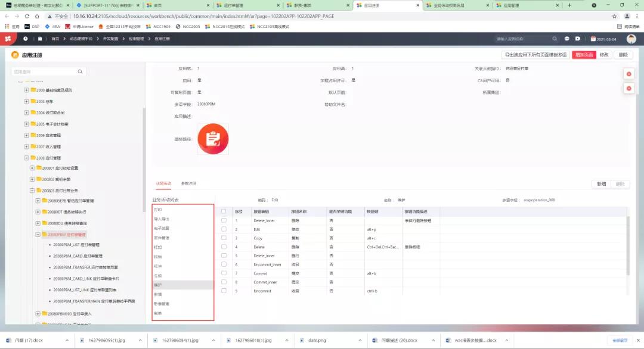Open the video camera icon in header
This screenshot has height=349, width=644.
coord(578,39)
